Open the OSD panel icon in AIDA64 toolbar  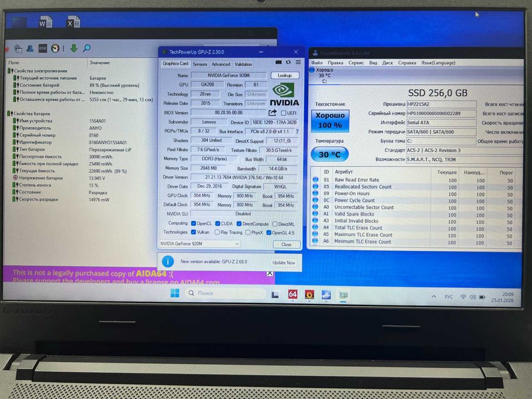click(x=43, y=48)
